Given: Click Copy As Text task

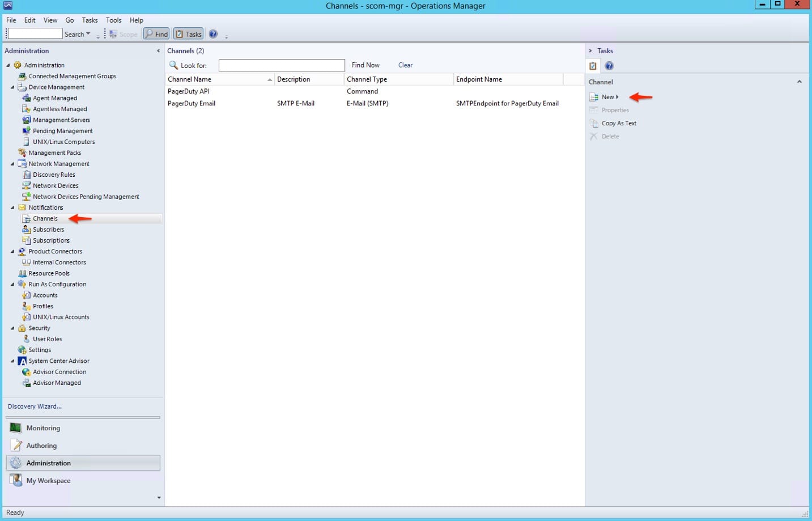Looking at the screenshot, I should tap(619, 123).
